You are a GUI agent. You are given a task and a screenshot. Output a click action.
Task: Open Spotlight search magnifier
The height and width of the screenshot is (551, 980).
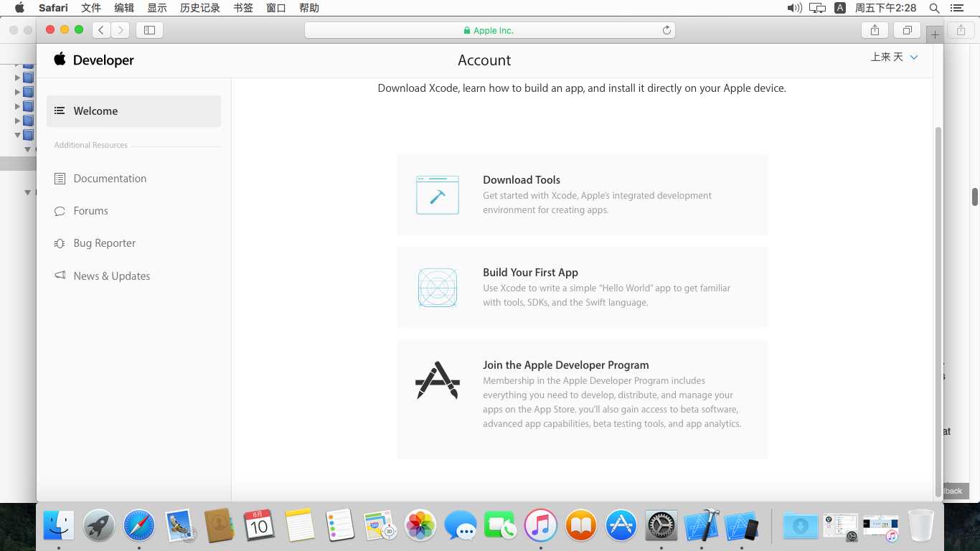(x=934, y=8)
